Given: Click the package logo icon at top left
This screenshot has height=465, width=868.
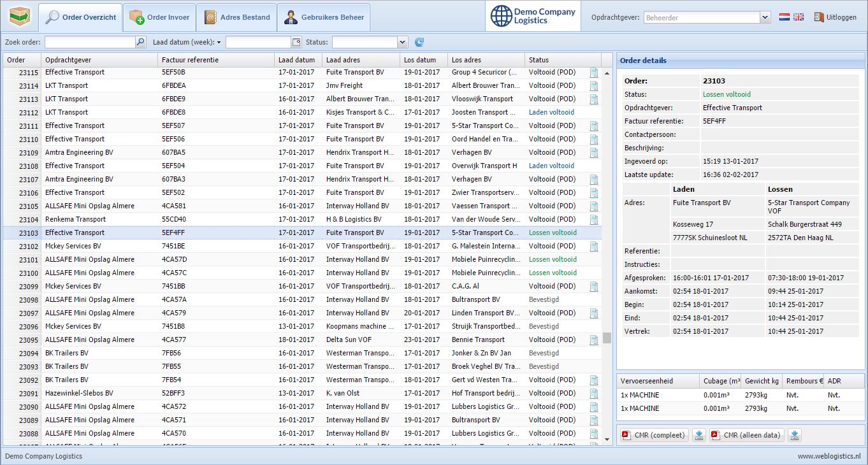Looking at the screenshot, I should pyautogui.click(x=20, y=17).
